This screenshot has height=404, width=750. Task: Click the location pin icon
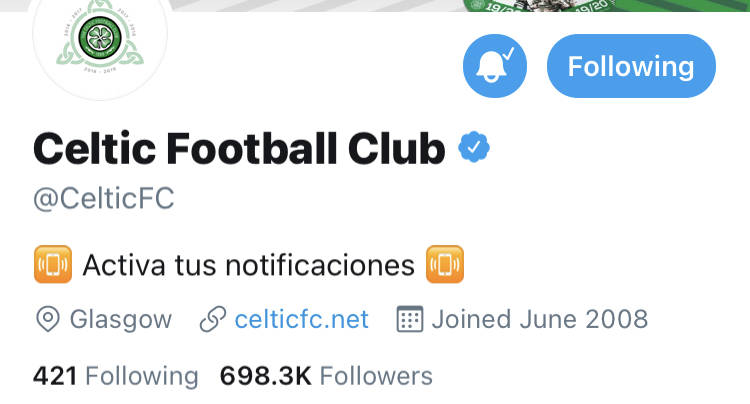tap(47, 320)
